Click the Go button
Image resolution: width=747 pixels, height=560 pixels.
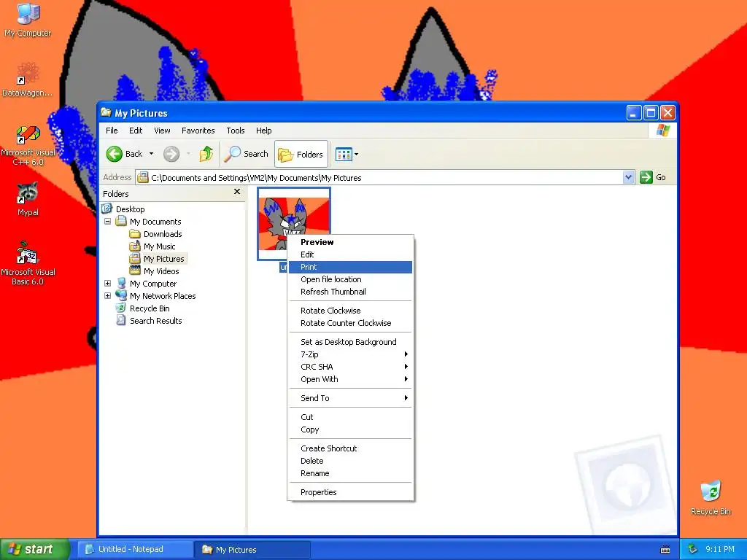click(x=653, y=177)
